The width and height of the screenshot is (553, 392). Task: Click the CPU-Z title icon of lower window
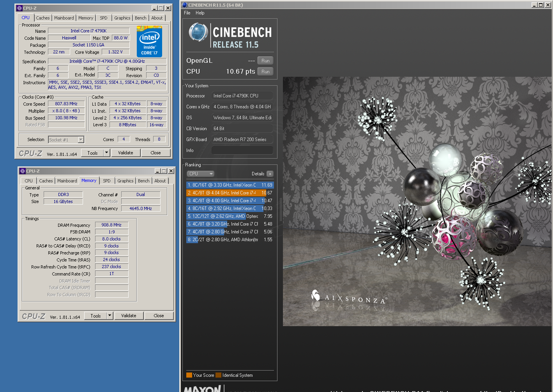(x=23, y=171)
